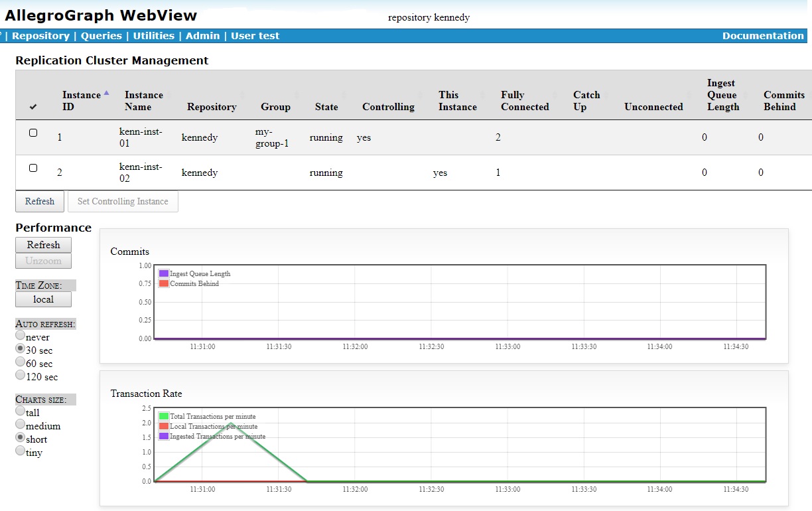Click the sort arrow on Instance ID column

pyautogui.click(x=105, y=91)
